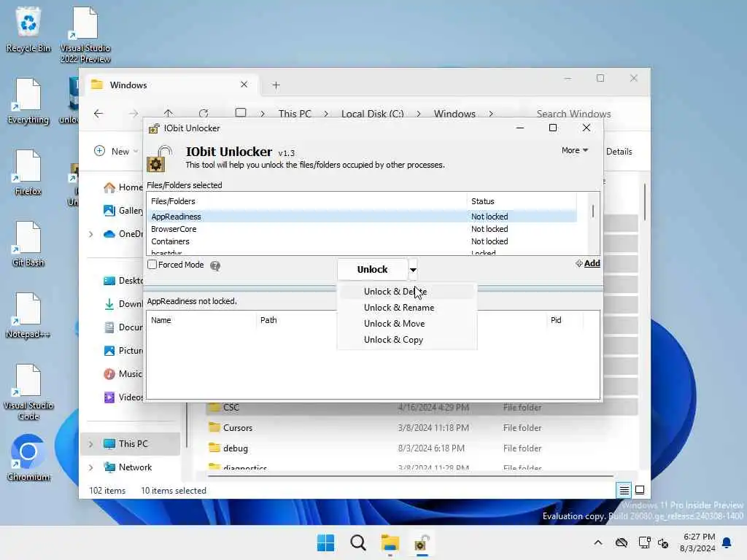The image size is (747, 560).
Task: Open the Unlock dropdown arrow
Action: [413, 270]
